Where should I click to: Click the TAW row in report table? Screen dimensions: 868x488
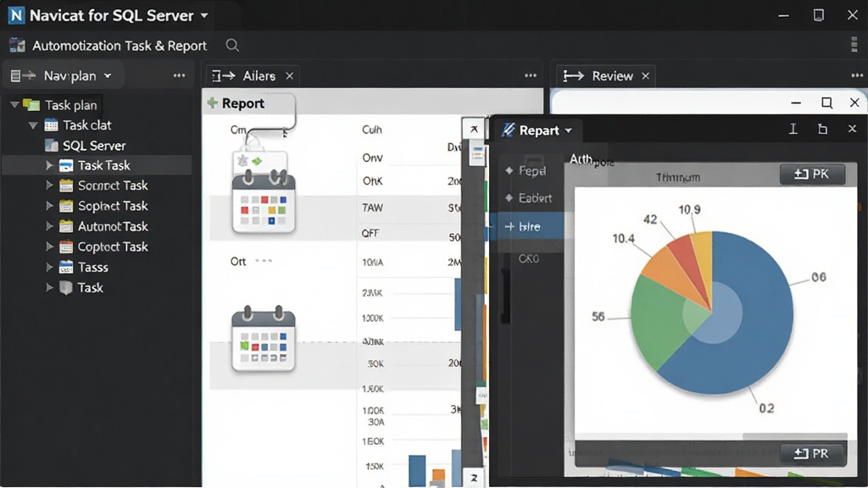click(x=337, y=208)
